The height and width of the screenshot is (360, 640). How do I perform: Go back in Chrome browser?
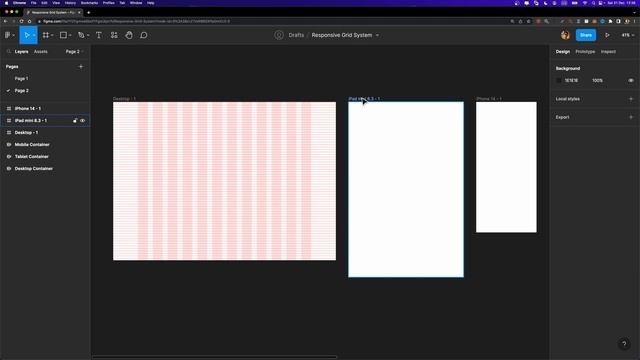coord(6,21)
